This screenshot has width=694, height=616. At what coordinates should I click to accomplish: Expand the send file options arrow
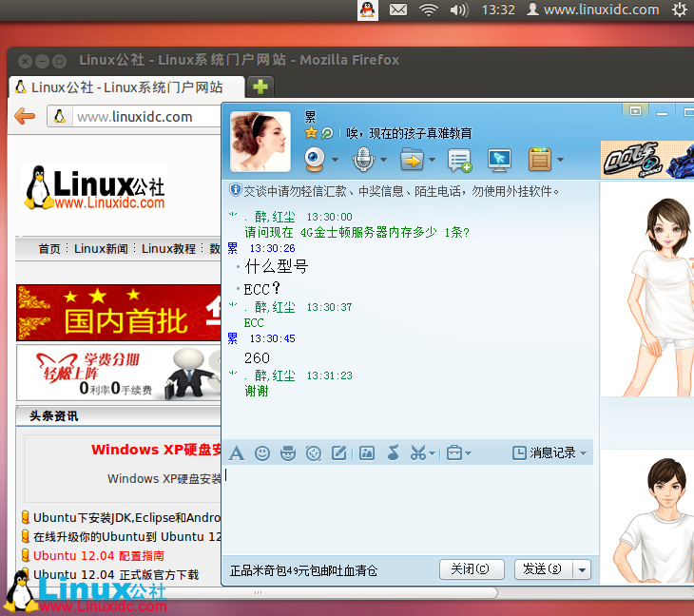(x=432, y=160)
